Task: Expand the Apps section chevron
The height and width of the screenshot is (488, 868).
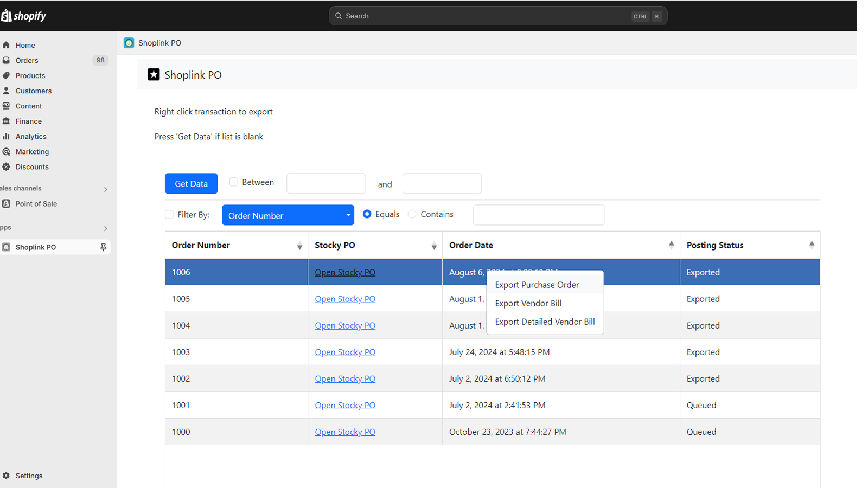Action: point(105,228)
